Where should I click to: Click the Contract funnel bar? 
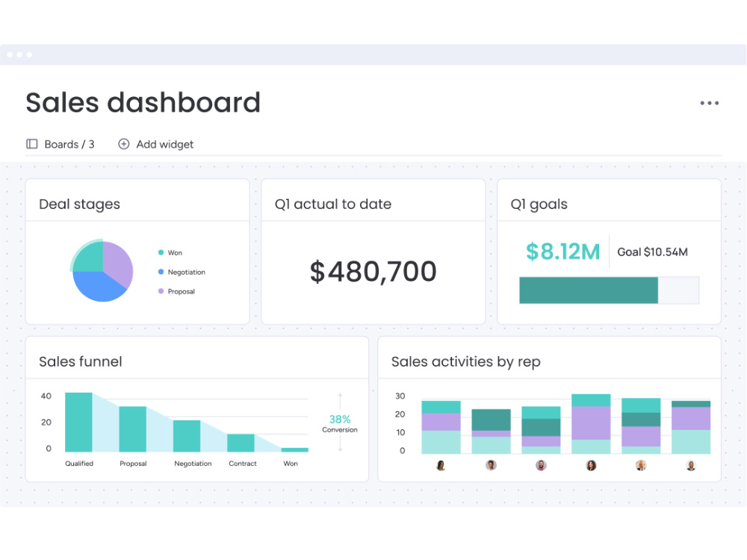241,443
